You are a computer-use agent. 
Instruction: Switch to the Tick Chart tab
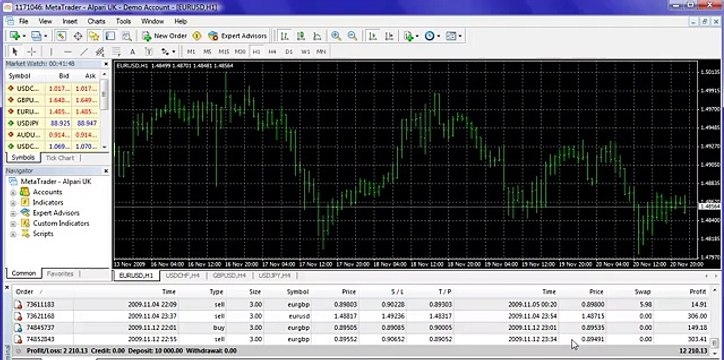click(60, 158)
